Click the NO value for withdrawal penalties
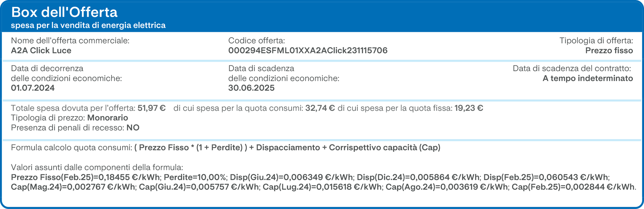Screen dimensions: 644x209 (x=133, y=128)
